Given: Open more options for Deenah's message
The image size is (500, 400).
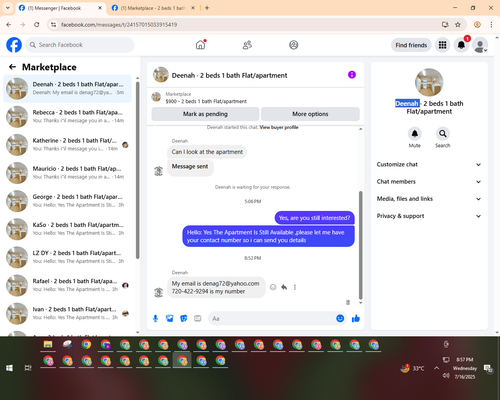Looking at the screenshot, I should point(295,287).
